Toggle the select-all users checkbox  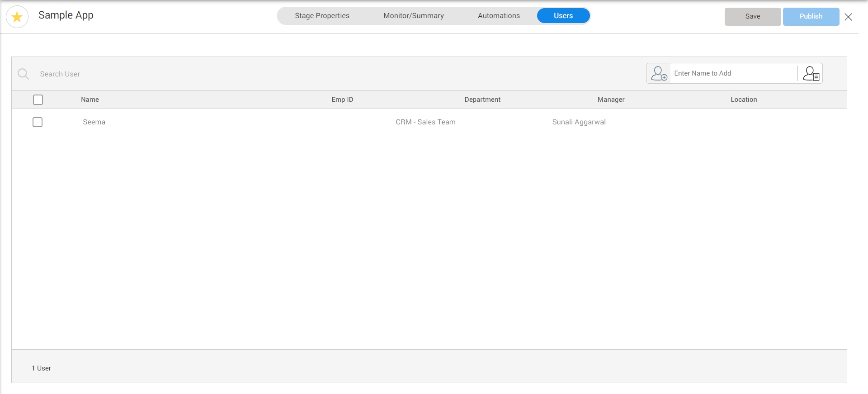(38, 100)
